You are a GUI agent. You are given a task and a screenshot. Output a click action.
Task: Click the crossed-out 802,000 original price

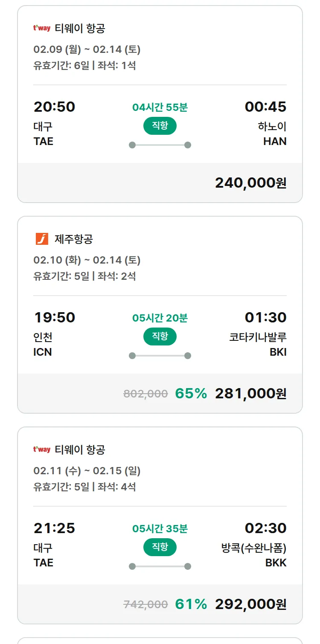pos(145,394)
